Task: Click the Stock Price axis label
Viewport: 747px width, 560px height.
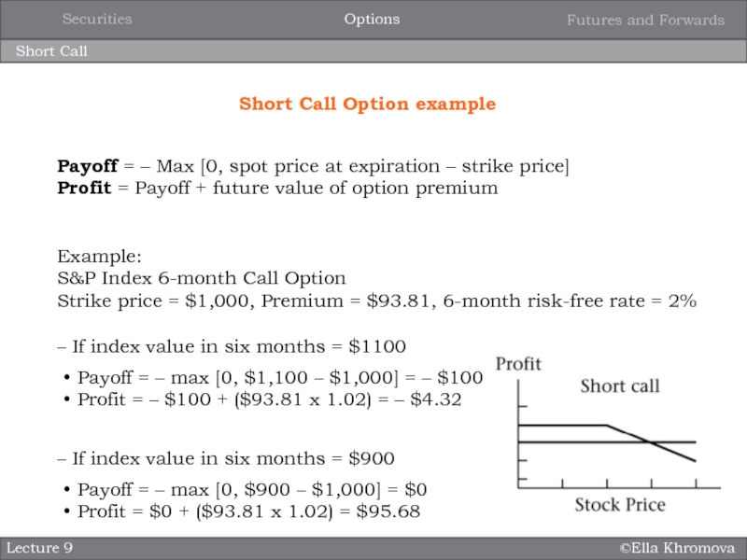Action: pos(619,505)
